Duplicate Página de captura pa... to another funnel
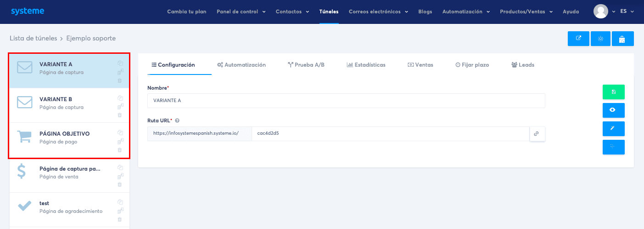Viewport: 644px width, 229px height. (x=120, y=176)
